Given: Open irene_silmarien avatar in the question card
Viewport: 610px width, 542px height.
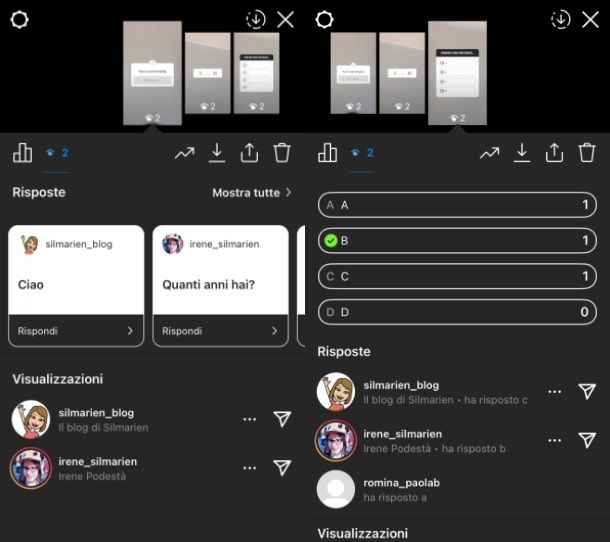Looking at the screenshot, I should point(173,244).
